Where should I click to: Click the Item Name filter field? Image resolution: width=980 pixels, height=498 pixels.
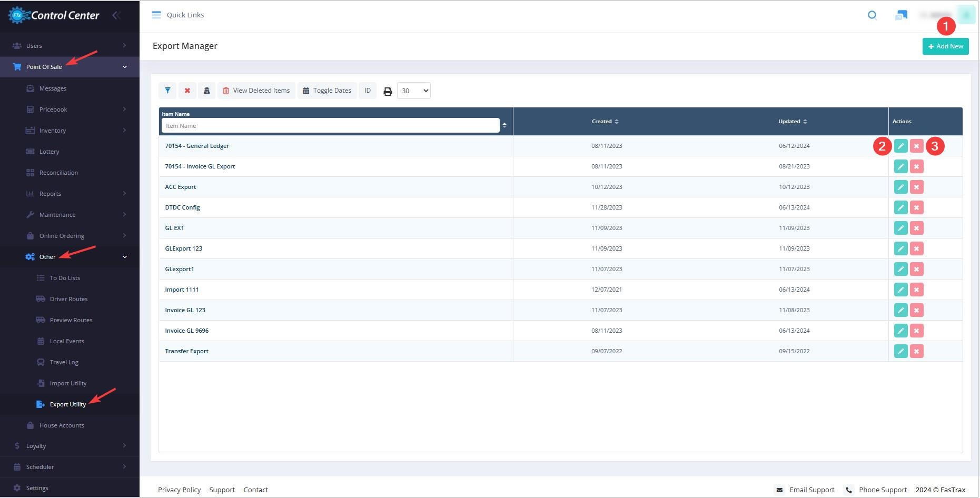click(x=330, y=126)
